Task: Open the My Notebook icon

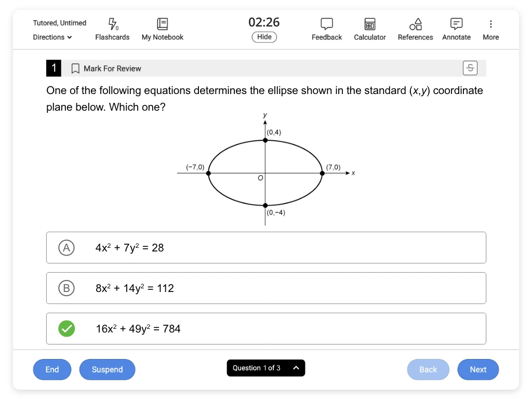Action: [163, 24]
